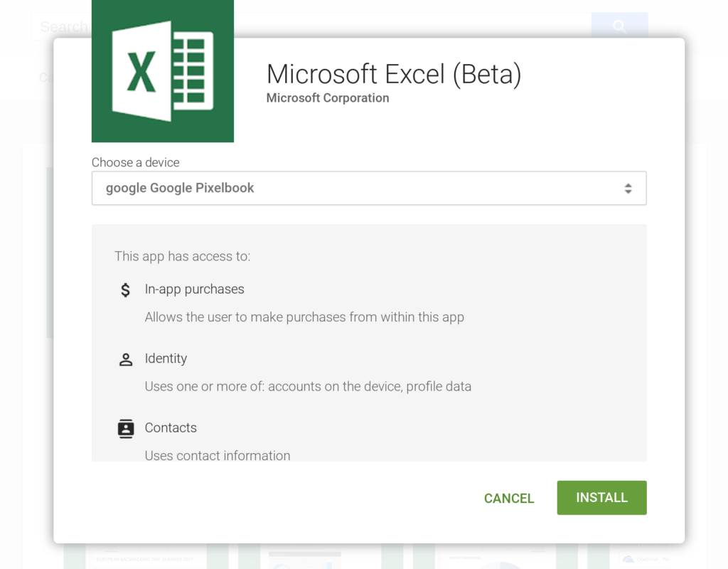Click the Contacts permission label
Image resolution: width=728 pixels, height=569 pixels.
(x=171, y=427)
